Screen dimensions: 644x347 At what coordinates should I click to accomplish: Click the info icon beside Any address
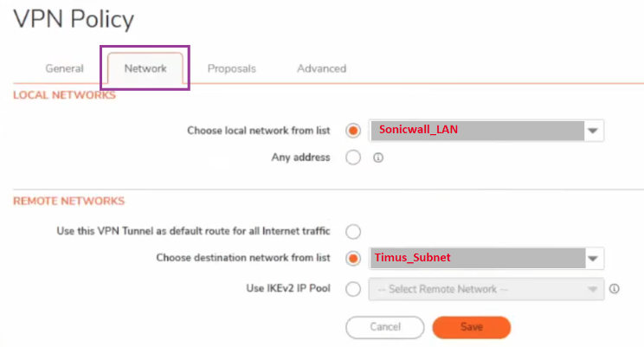378,157
